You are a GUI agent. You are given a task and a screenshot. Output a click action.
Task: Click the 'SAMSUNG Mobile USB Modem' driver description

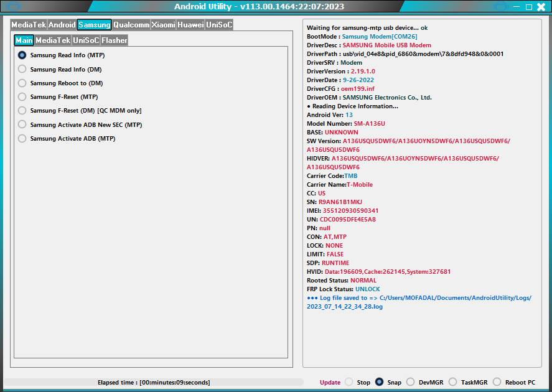click(x=387, y=45)
